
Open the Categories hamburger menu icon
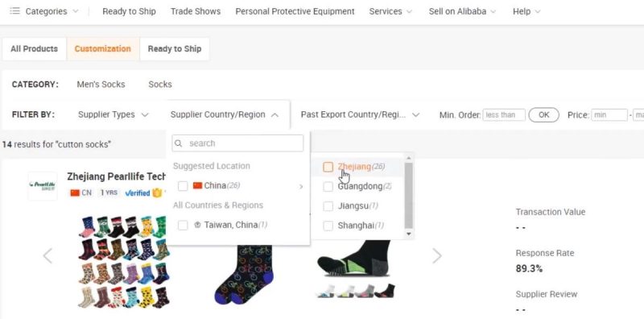tap(14, 11)
